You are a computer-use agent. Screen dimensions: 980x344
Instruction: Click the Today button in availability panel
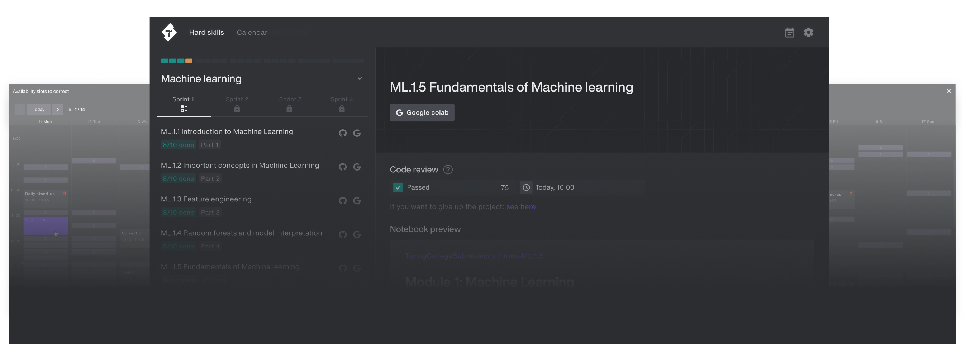38,109
